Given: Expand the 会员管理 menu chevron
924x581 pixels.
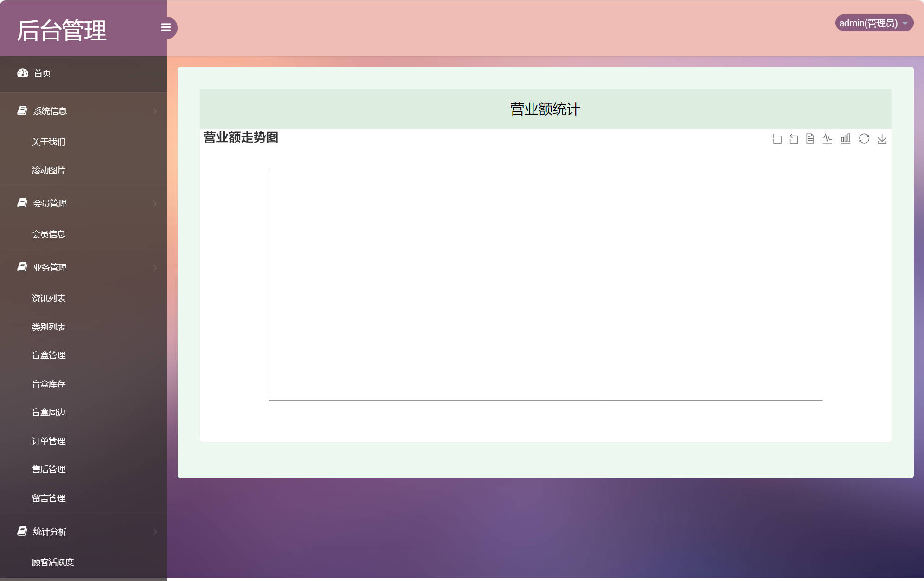Looking at the screenshot, I should [x=155, y=203].
